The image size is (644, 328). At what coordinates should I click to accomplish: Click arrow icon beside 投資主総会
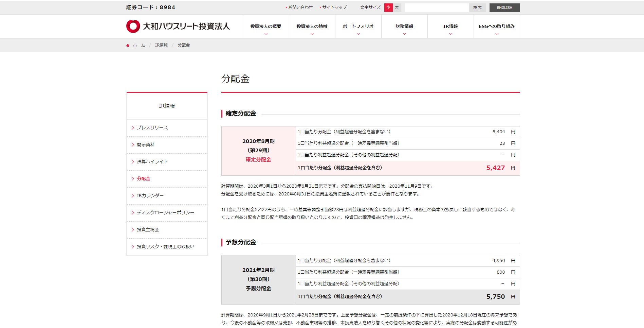pos(133,230)
